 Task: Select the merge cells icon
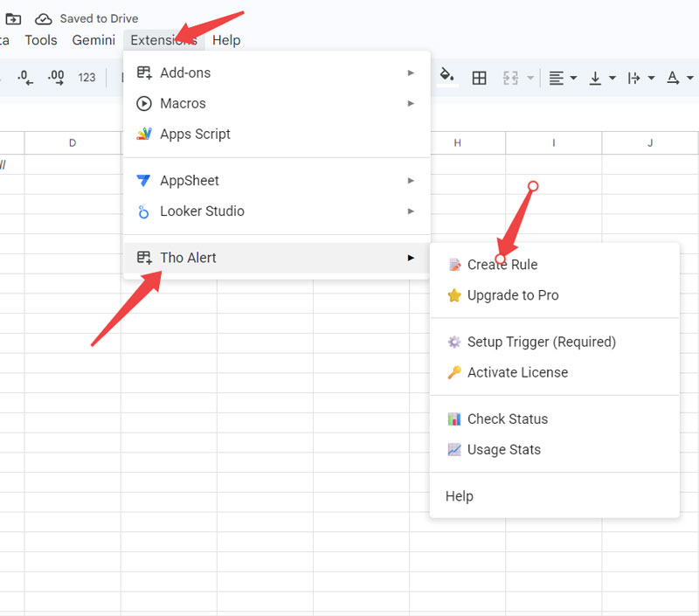point(512,77)
